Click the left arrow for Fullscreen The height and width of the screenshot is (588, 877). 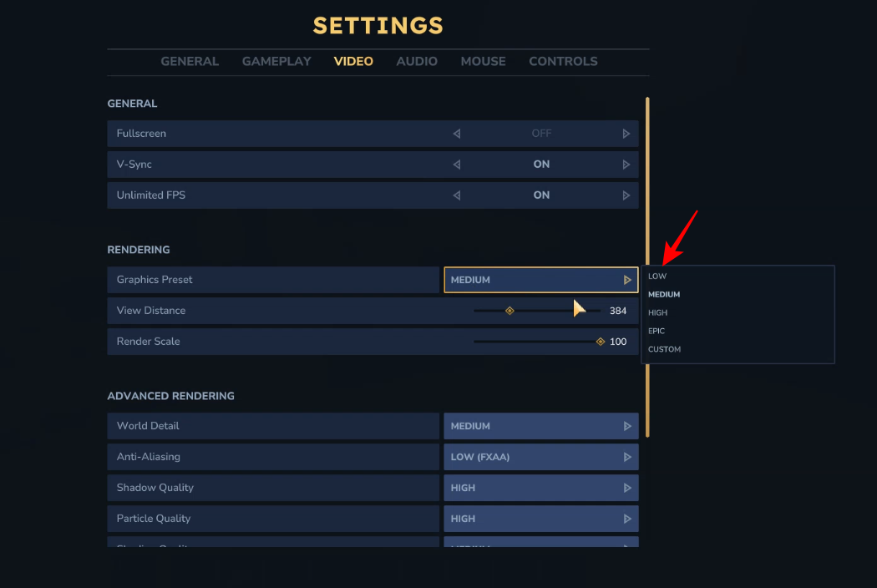[457, 134]
